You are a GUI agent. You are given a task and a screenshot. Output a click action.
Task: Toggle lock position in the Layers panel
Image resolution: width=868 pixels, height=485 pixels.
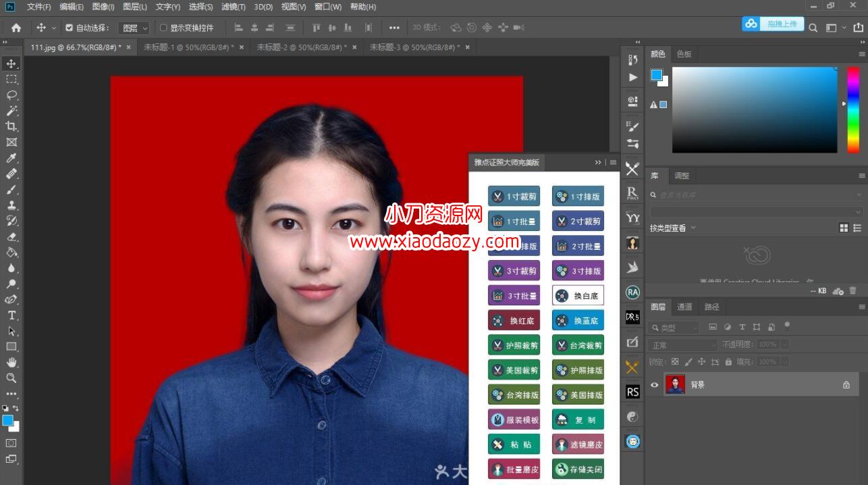click(x=702, y=362)
